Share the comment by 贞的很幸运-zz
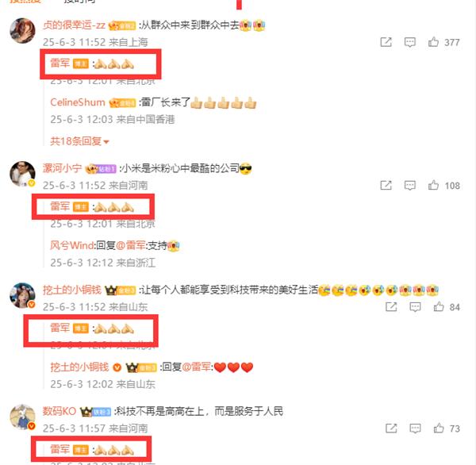 point(386,42)
